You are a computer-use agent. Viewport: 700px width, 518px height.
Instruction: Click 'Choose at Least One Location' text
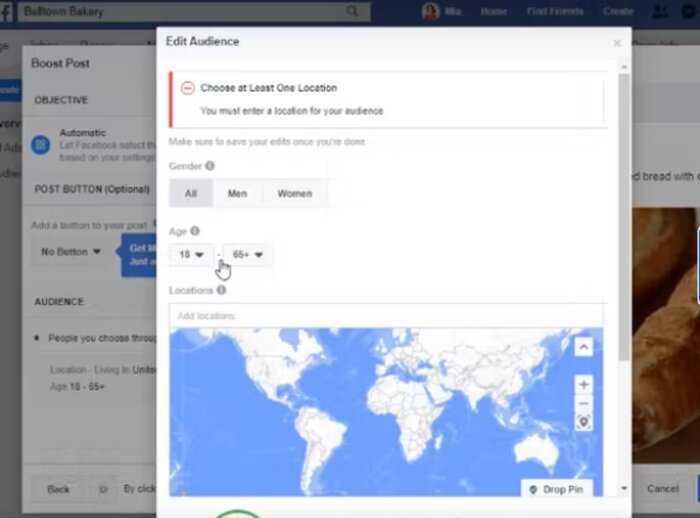tap(269, 88)
